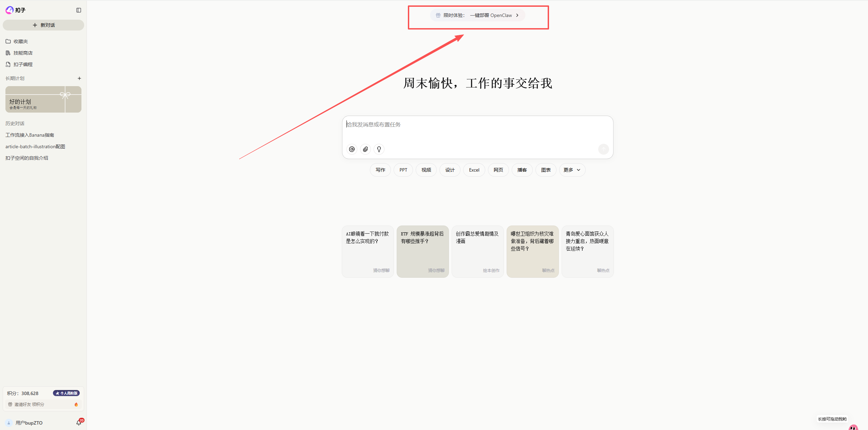Image resolution: width=868 pixels, height=430 pixels.
Task: Open 技能商店 skill store
Action: 23,53
